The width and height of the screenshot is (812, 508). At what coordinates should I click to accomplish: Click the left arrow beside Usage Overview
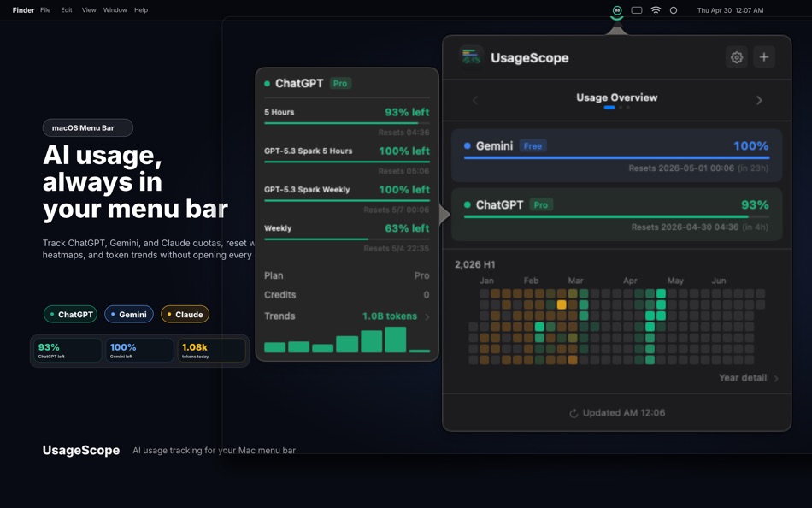(x=475, y=99)
